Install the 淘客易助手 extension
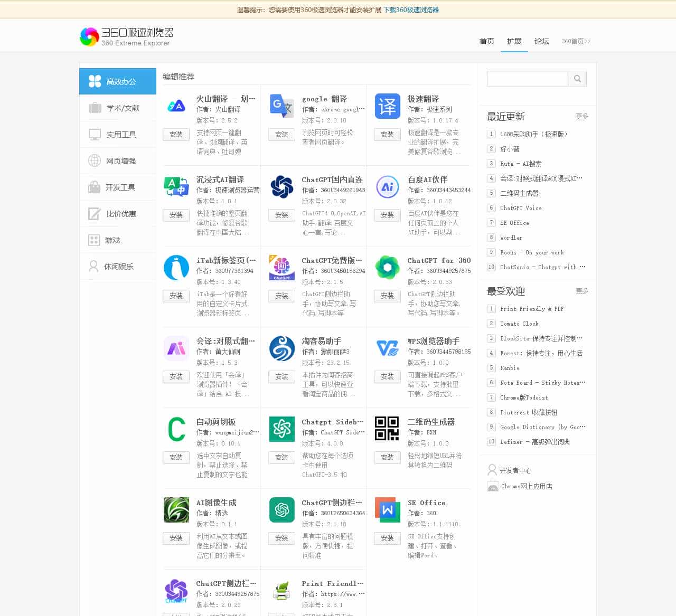Screen dimensions: 676x616 point(281,377)
